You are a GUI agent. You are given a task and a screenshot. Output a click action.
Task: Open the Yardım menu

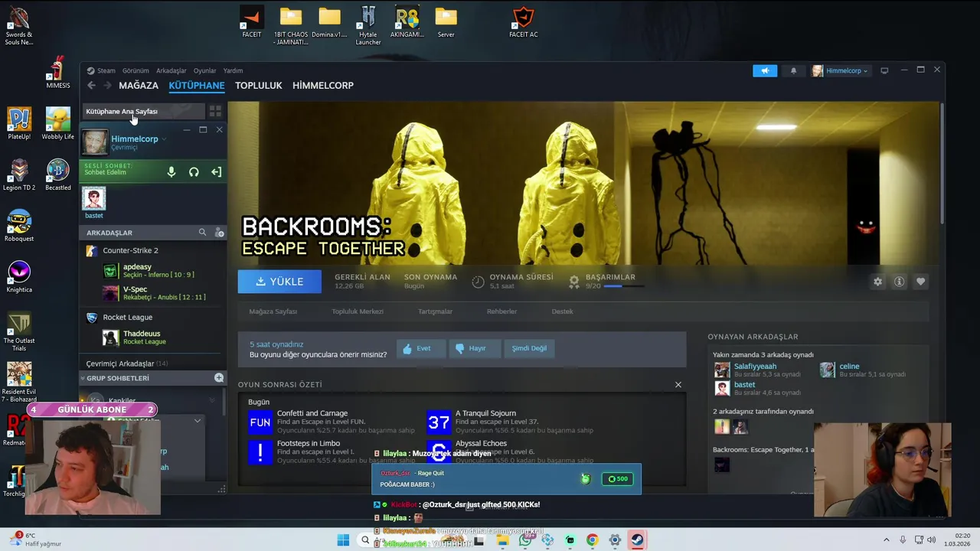[x=233, y=70]
